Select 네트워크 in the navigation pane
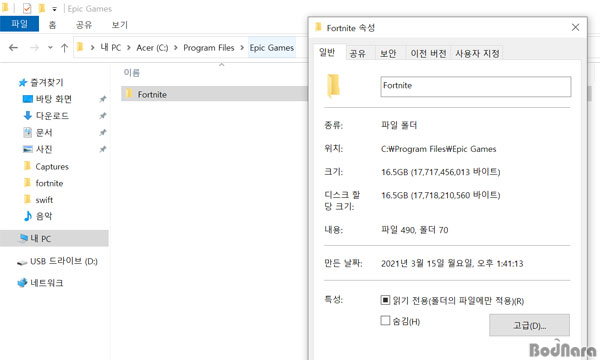Image resolution: width=600 pixels, height=360 pixels. tap(40, 283)
